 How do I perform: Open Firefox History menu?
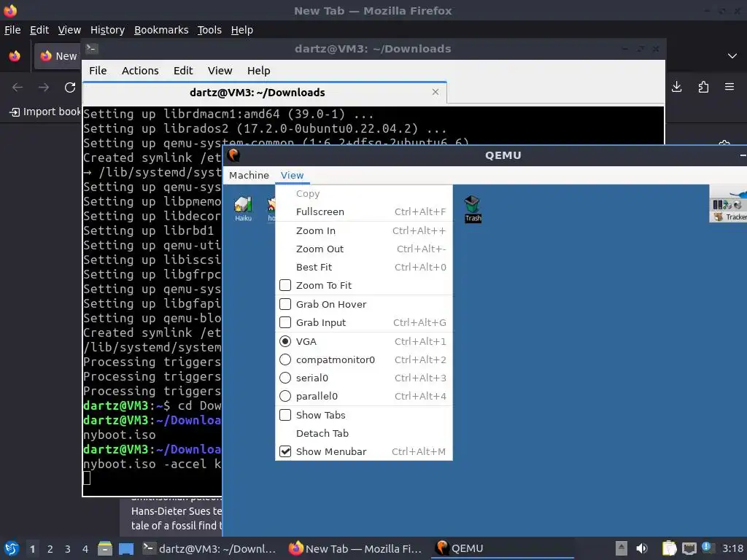tap(107, 30)
